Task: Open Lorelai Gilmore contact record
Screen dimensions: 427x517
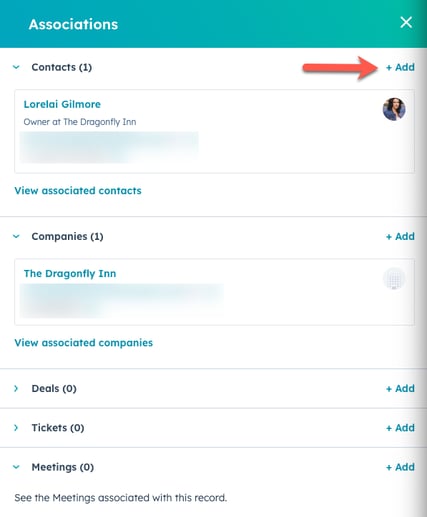Action: [62, 104]
